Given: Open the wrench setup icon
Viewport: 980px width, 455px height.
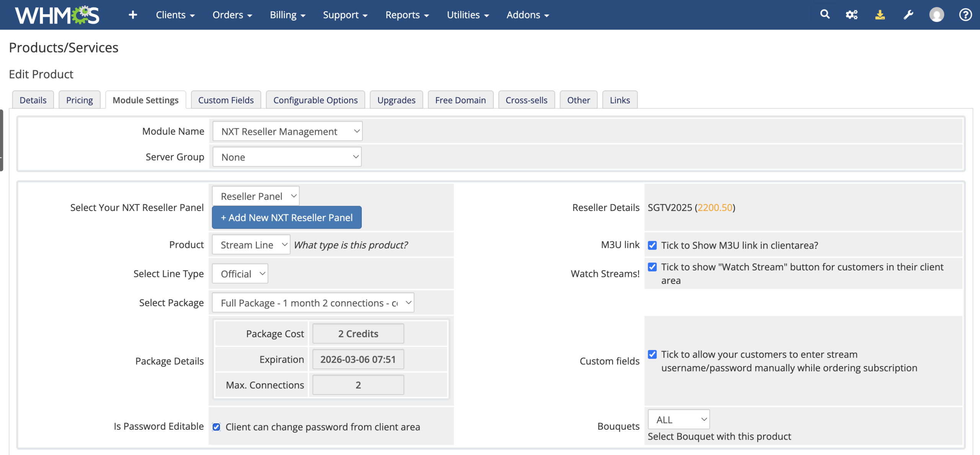Looking at the screenshot, I should pyautogui.click(x=908, y=15).
